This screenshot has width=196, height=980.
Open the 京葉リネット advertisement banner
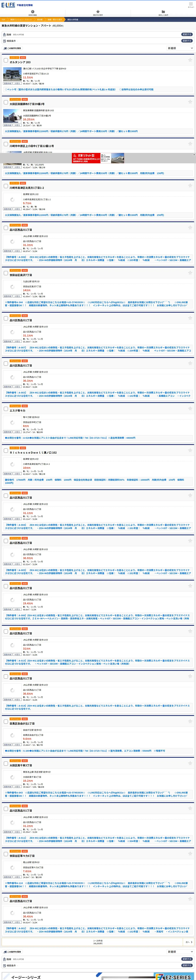click(x=98, y=158)
